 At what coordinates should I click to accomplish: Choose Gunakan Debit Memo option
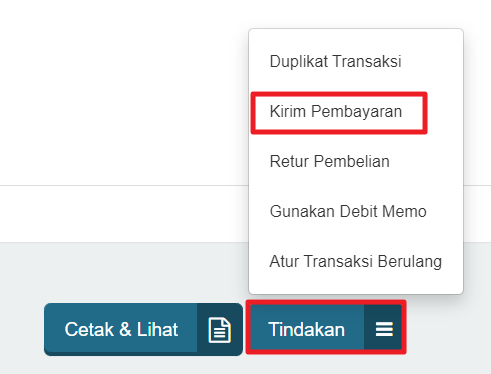348,211
